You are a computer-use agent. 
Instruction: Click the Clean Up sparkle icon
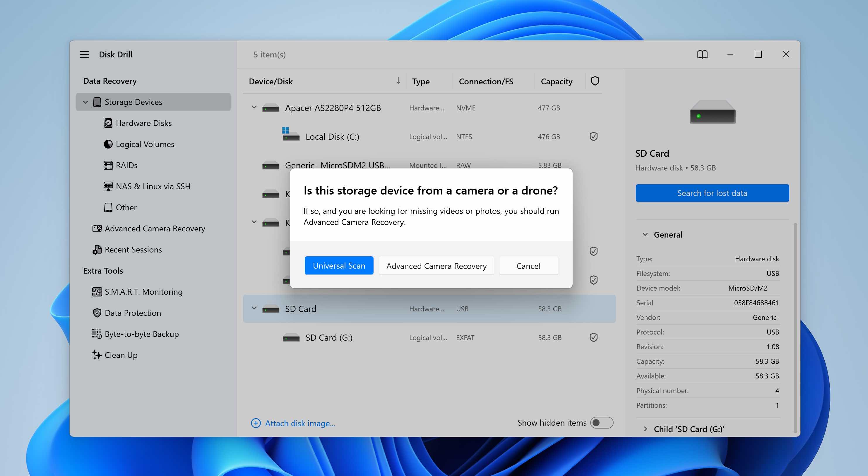97,355
